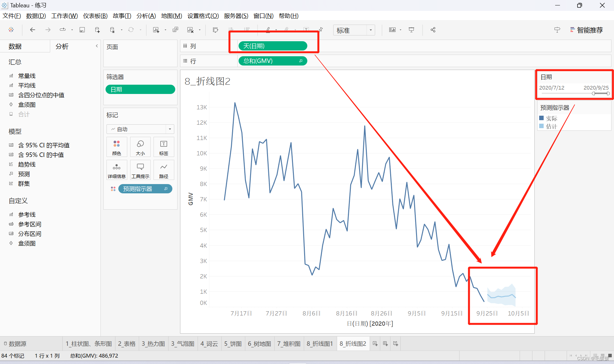Click the add new data source icon
This screenshot has height=364, width=614.
point(98,30)
